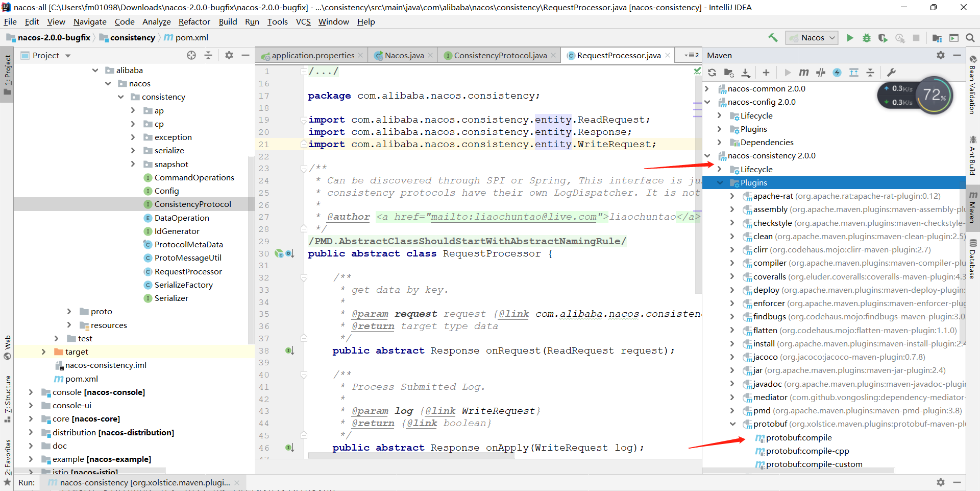This screenshot has width=980, height=491.
Task: Click Generate Sources and Update Folders icon
Action: [x=729, y=73]
